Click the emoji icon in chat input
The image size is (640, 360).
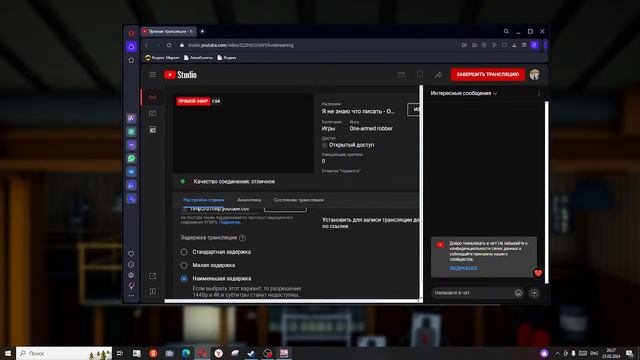(518, 293)
